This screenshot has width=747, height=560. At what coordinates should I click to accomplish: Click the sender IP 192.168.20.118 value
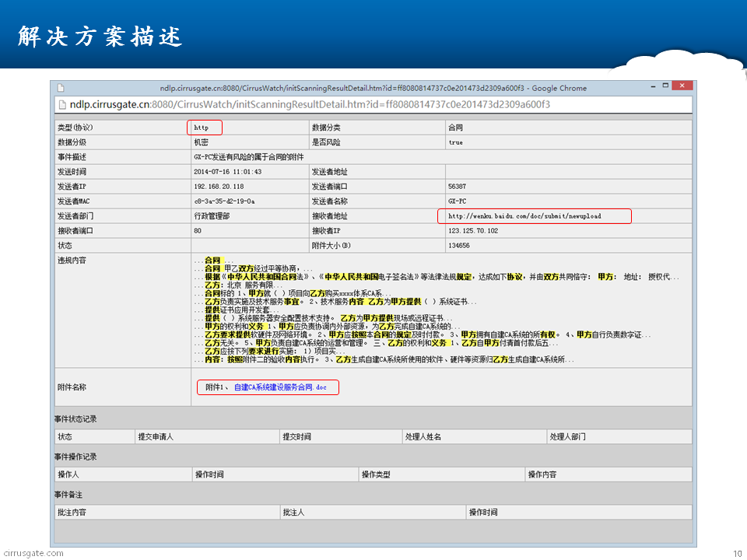click(219, 186)
